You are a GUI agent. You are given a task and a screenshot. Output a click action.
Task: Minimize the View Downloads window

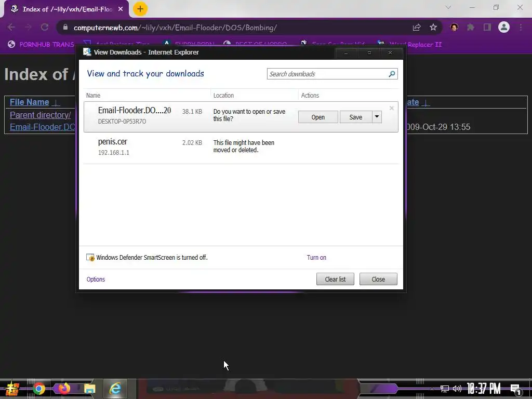[x=345, y=53]
